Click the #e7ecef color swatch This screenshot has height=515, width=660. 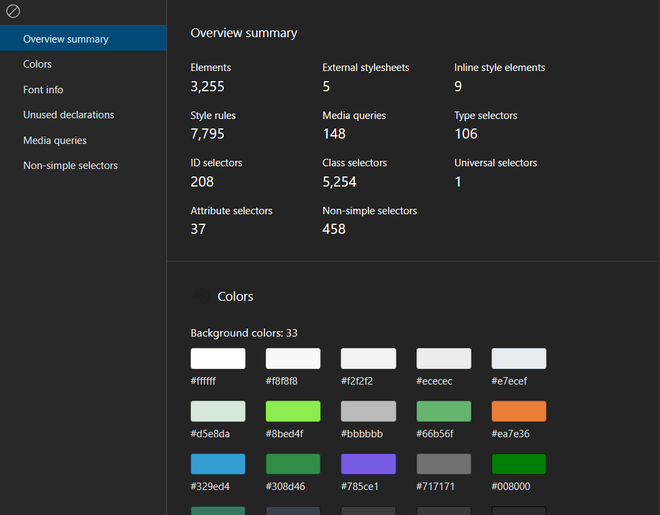tap(519, 359)
